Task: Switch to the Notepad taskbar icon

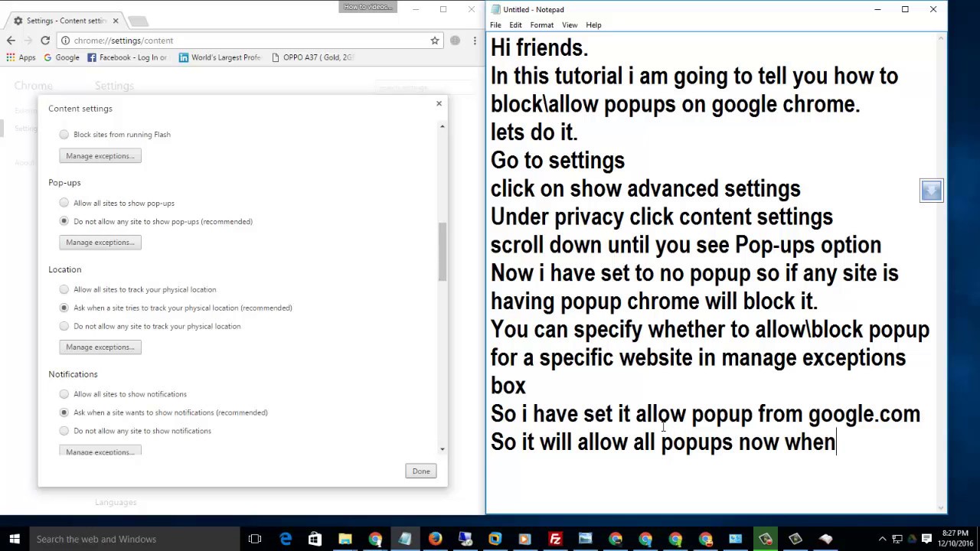Action: coord(405,540)
